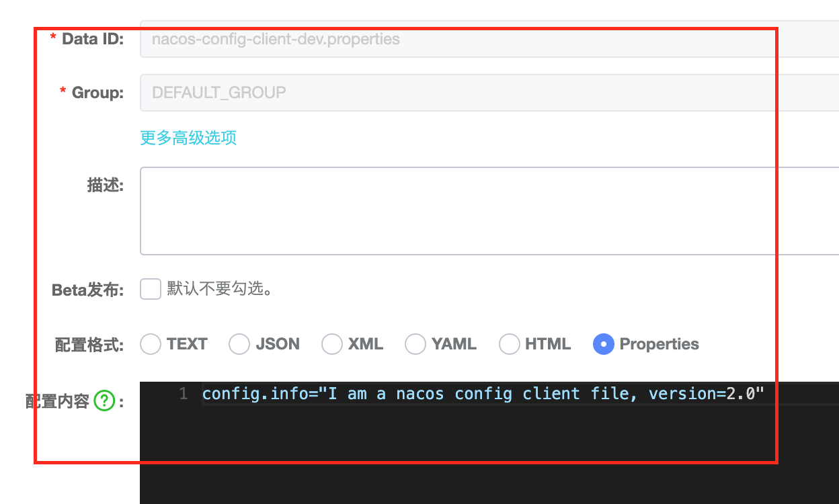
Task: Tick the Beta发布 checkbox
Action: pos(151,290)
